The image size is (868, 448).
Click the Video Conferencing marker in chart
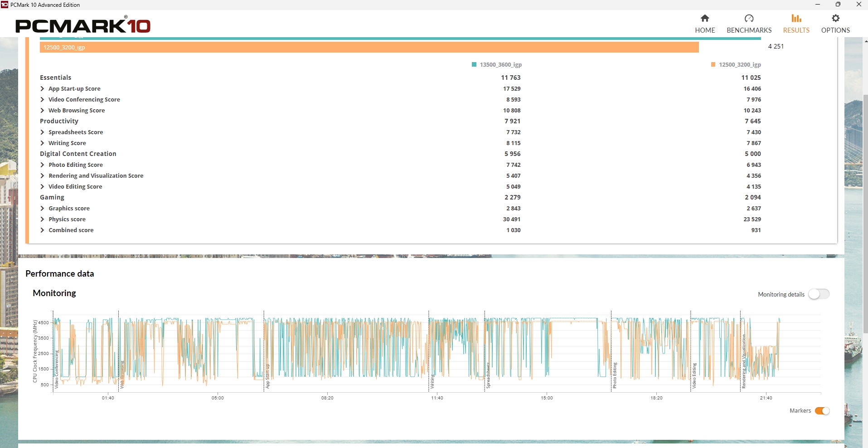tap(56, 369)
